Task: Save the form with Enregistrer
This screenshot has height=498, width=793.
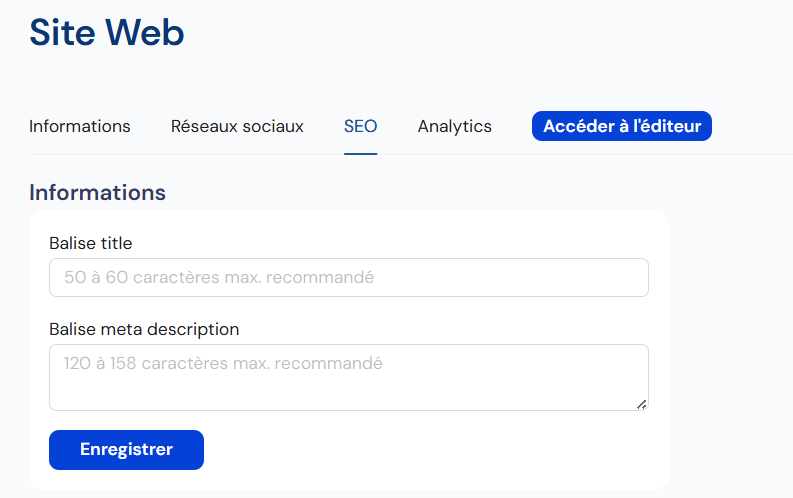Action: point(126,450)
